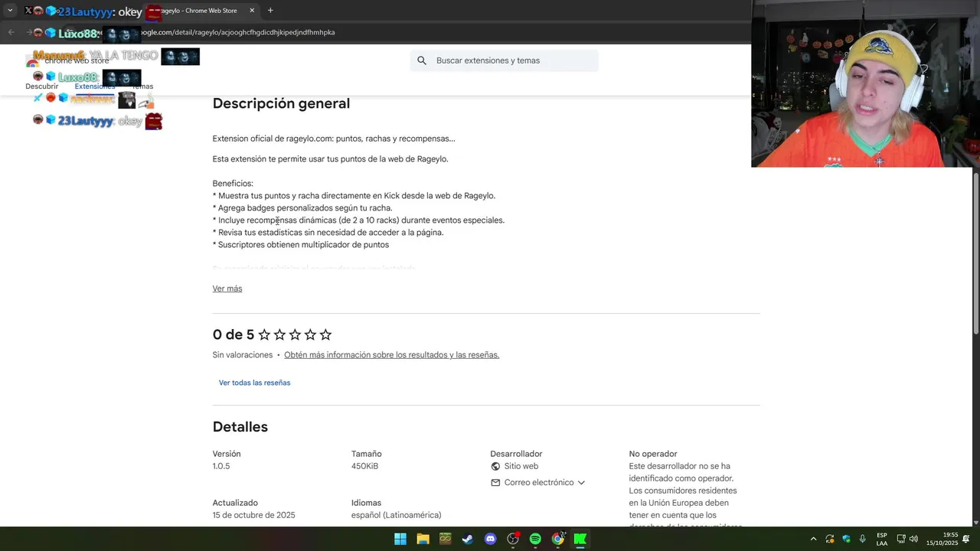Open 'Obtén más información sobre los resultados' link
The width and height of the screenshot is (980, 551).
coord(391,355)
